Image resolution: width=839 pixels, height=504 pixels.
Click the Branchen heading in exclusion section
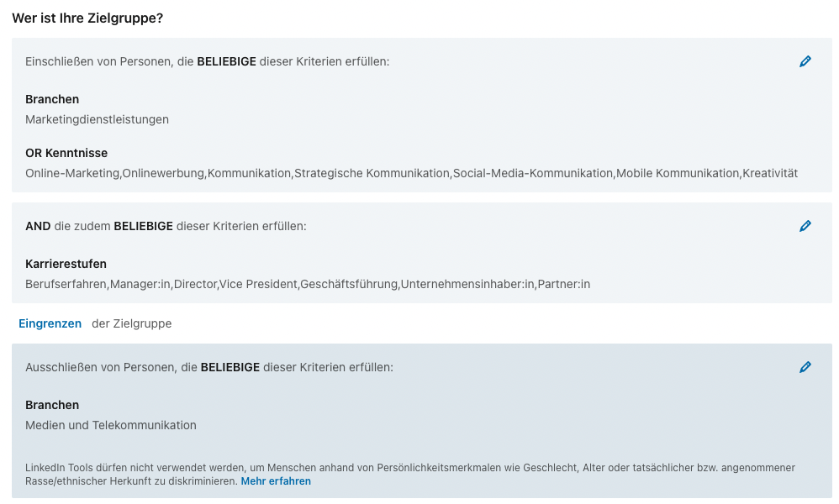52,405
